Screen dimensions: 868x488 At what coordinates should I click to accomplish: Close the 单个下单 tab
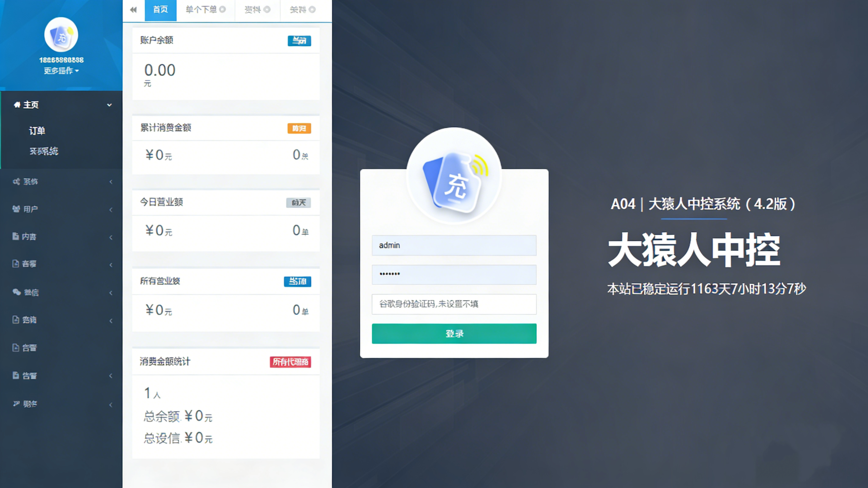click(222, 10)
